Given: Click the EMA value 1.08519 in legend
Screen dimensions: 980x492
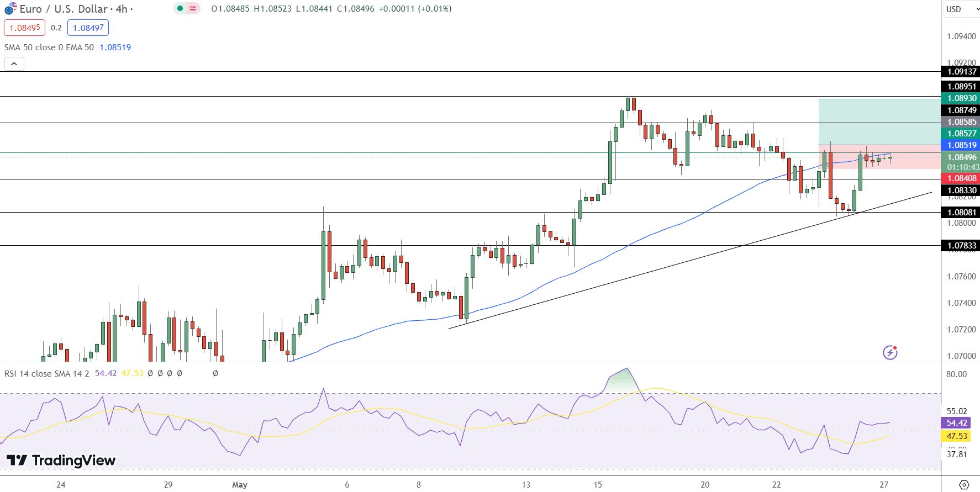Looking at the screenshot, I should tap(115, 47).
